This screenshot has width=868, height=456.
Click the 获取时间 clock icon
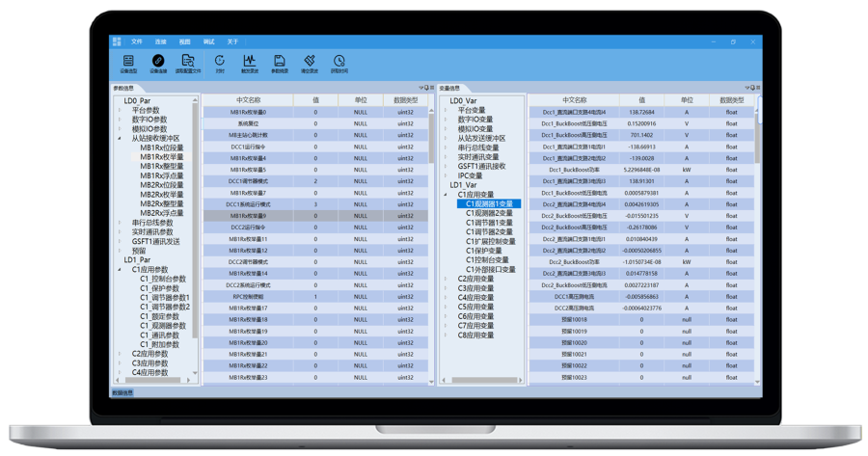pos(339,63)
